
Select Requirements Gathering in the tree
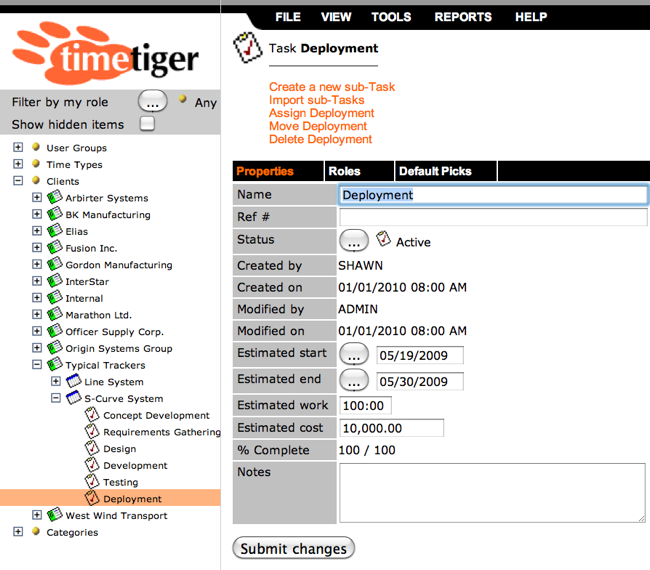pyautogui.click(x=162, y=432)
